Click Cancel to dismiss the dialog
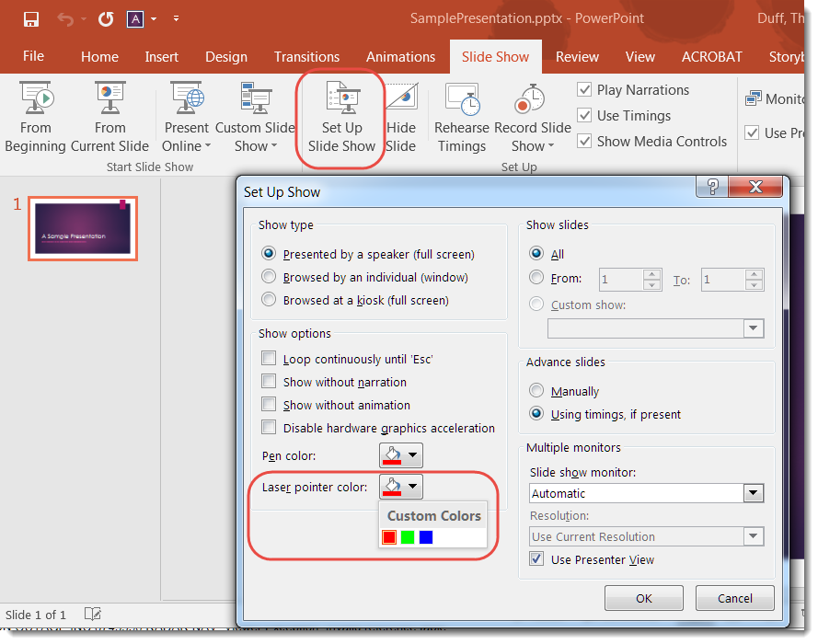Viewport: 818px width, 644px height. click(x=734, y=598)
